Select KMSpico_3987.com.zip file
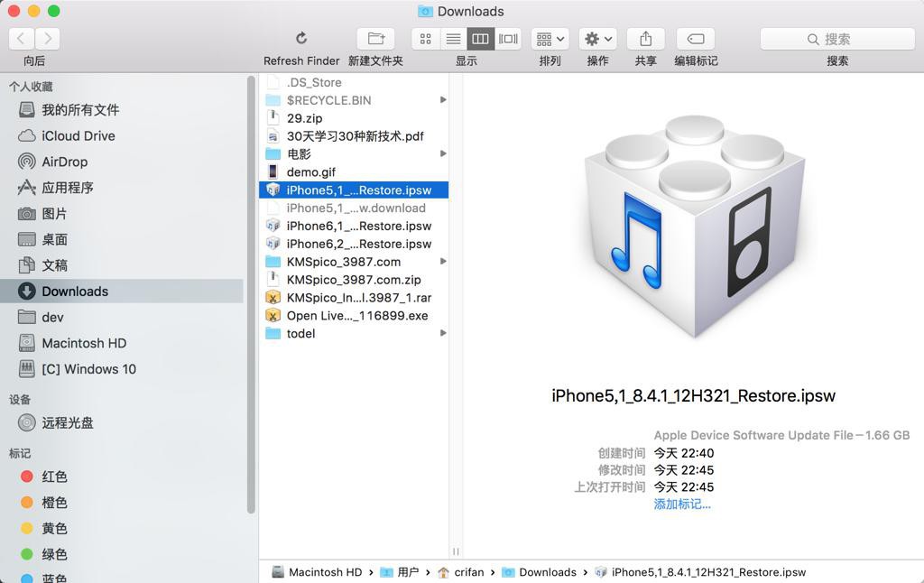This screenshot has height=583, width=924. click(354, 280)
